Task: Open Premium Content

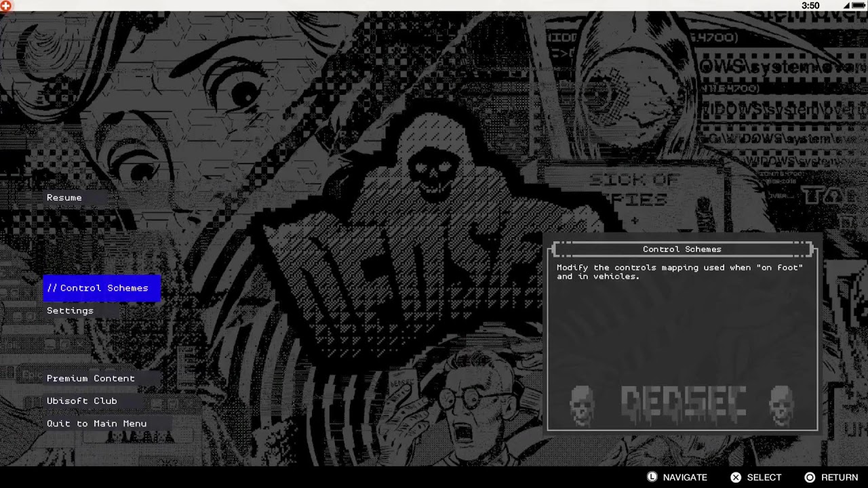Action: (91, 378)
